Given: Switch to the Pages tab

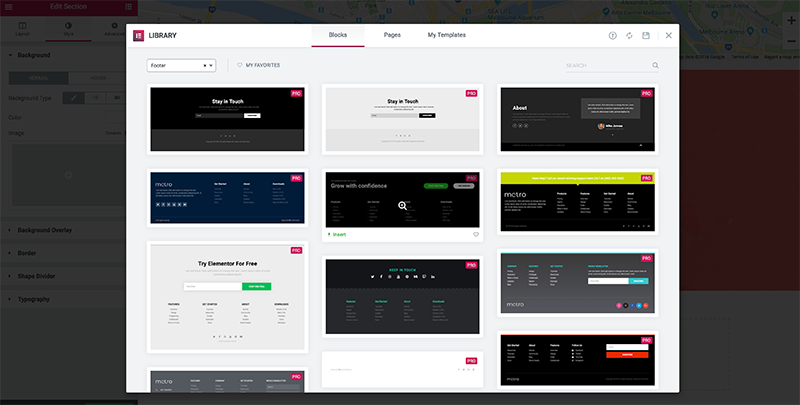Looking at the screenshot, I should (392, 35).
